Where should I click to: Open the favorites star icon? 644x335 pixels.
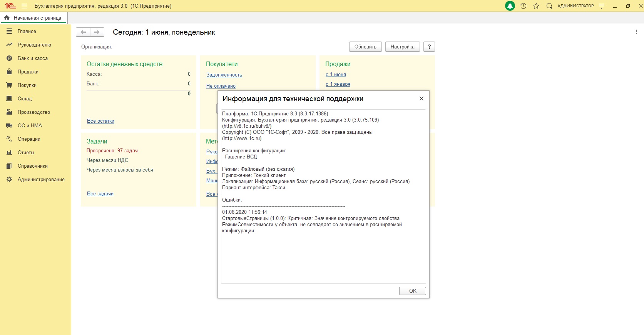pyautogui.click(x=536, y=6)
